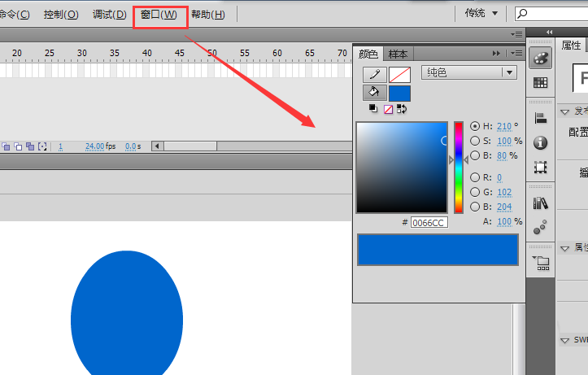Click the timeline horizontal scrollbar thumb
The width and height of the screenshot is (588, 375).
point(190,146)
